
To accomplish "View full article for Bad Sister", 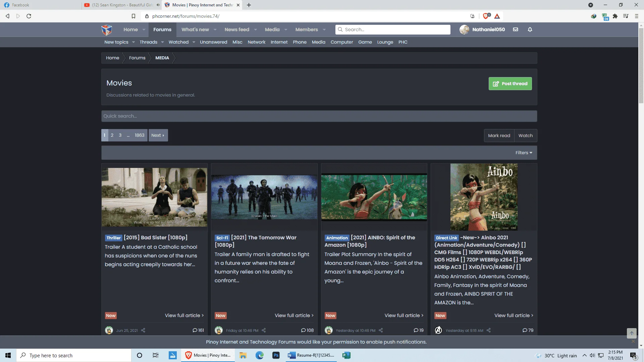I will (x=184, y=316).
